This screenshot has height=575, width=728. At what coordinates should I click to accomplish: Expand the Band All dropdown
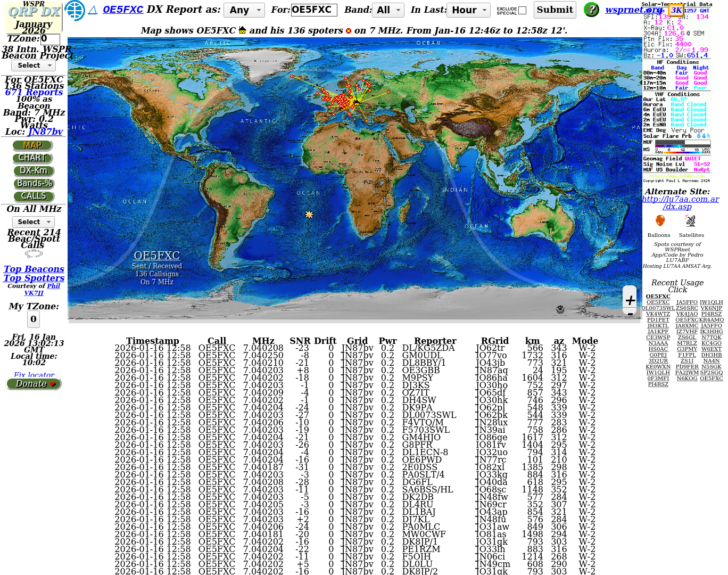(x=388, y=10)
